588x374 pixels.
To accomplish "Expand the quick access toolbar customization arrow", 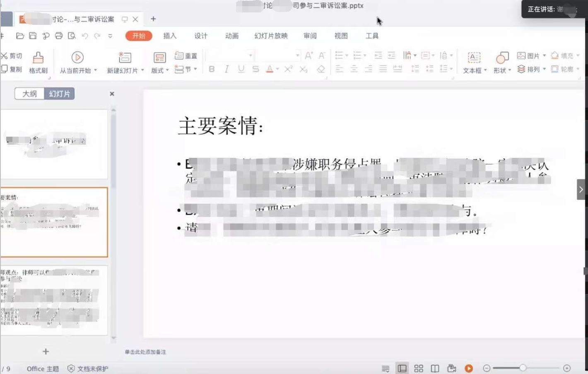I will pos(110,36).
